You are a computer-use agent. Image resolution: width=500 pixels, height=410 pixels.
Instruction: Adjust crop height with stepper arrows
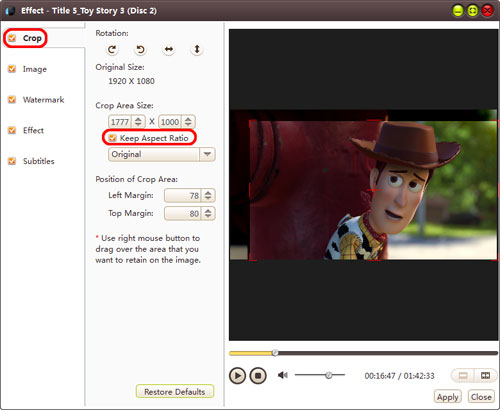click(x=188, y=122)
